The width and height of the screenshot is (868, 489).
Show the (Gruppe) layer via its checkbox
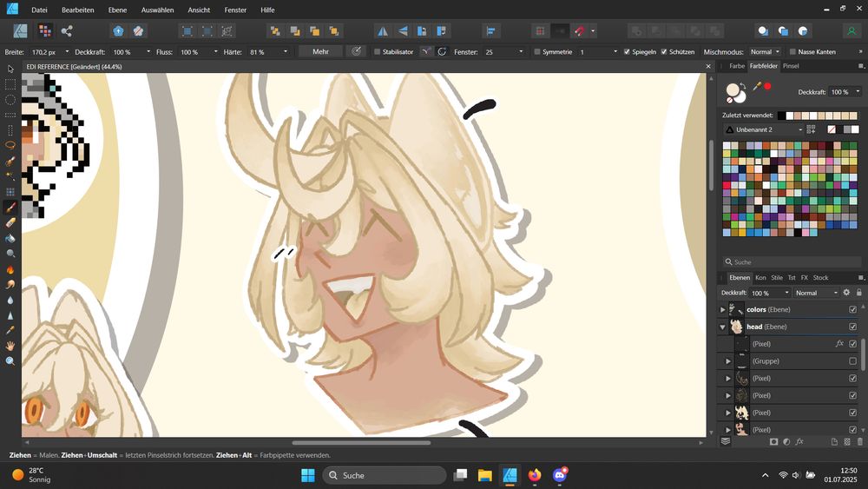[852, 361]
